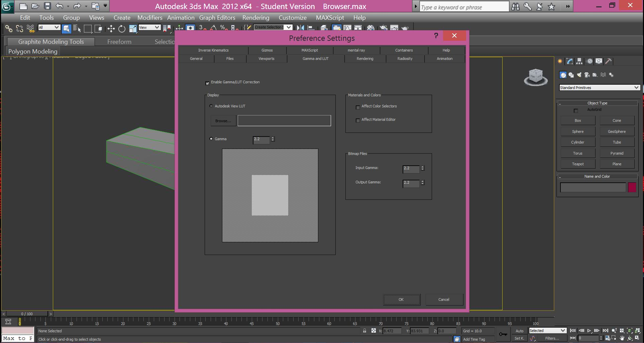Viewport: 644px width, 343px height.
Task: Select the Helpers tape measure category icon
Action: 595,75
